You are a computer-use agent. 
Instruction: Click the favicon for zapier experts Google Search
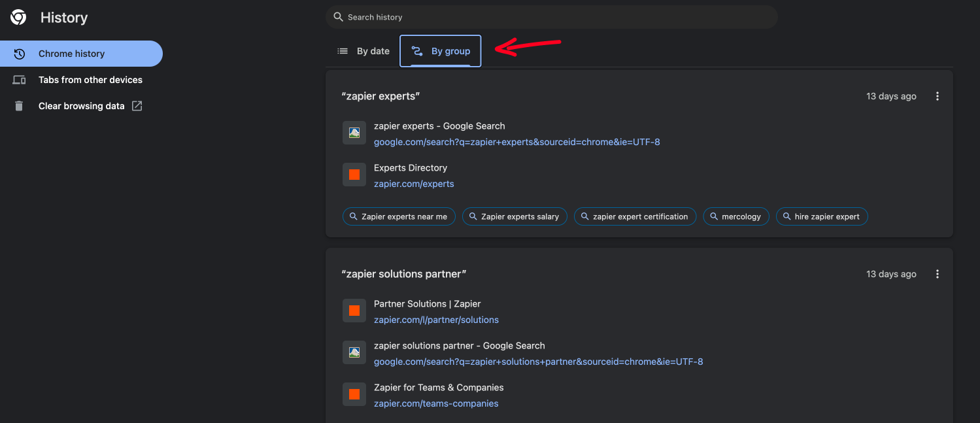(x=354, y=133)
